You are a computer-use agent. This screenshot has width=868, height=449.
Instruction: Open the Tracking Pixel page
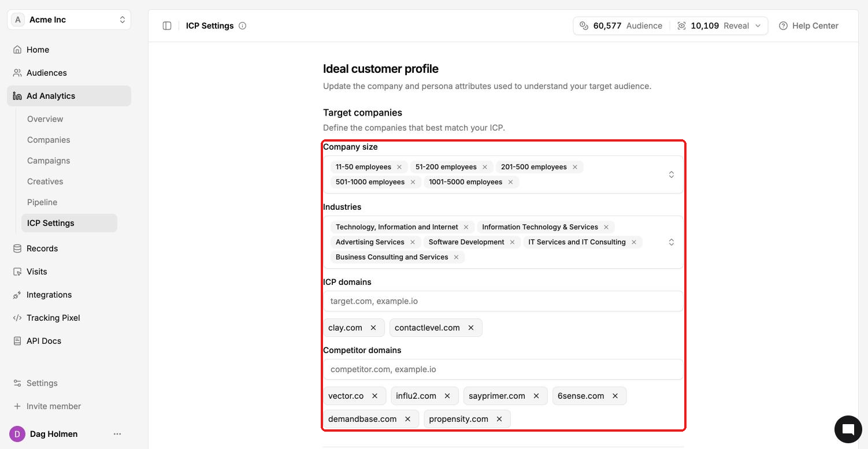69,318
